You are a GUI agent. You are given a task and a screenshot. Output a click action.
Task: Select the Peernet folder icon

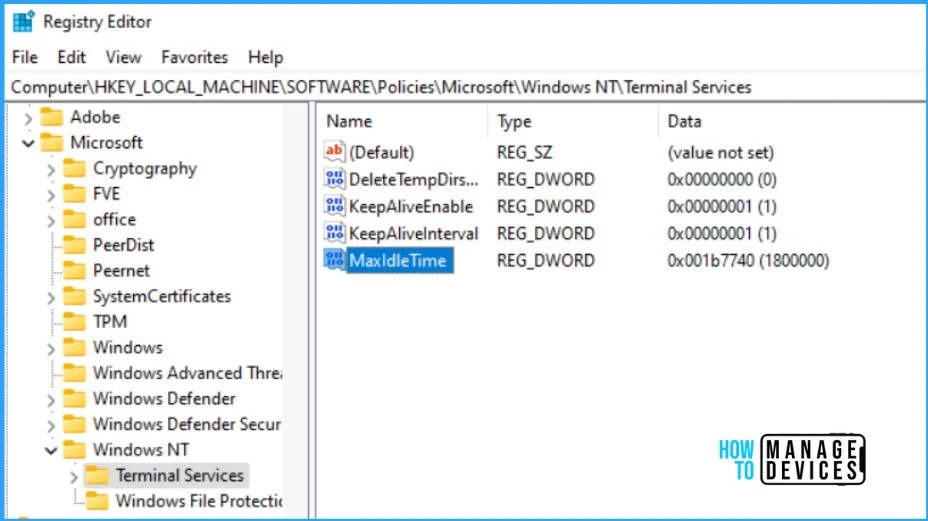[75, 270]
